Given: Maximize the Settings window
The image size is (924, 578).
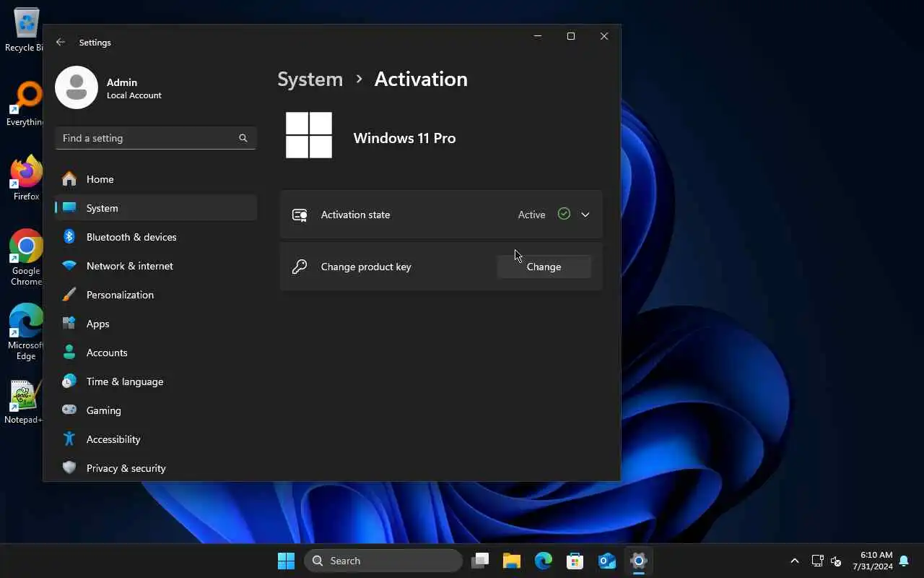Looking at the screenshot, I should tap(571, 36).
